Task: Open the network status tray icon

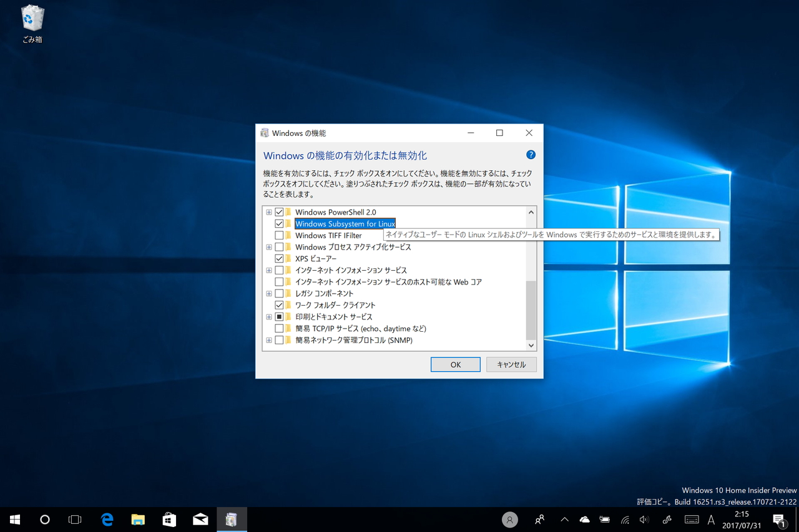Action: click(x=624, y=519)
